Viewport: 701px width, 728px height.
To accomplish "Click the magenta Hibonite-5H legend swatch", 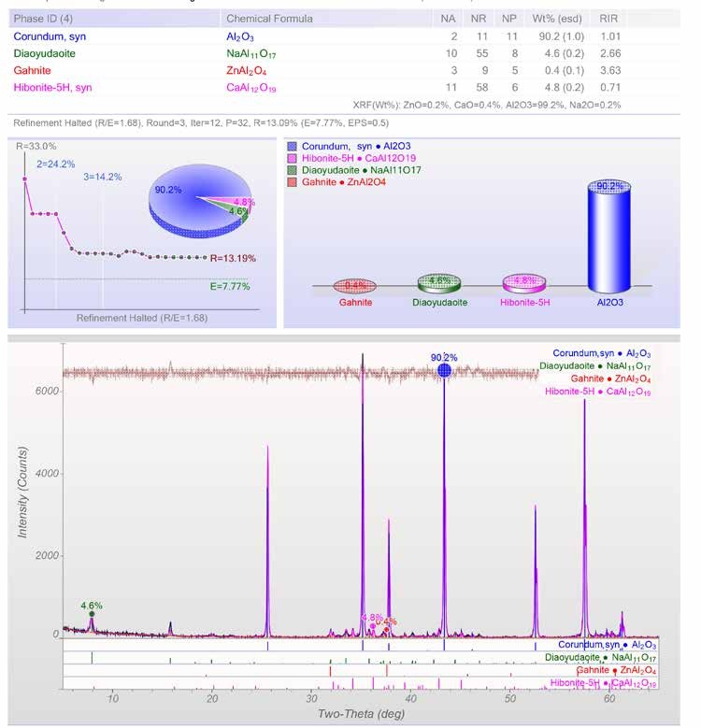I will tap(292, 158).
